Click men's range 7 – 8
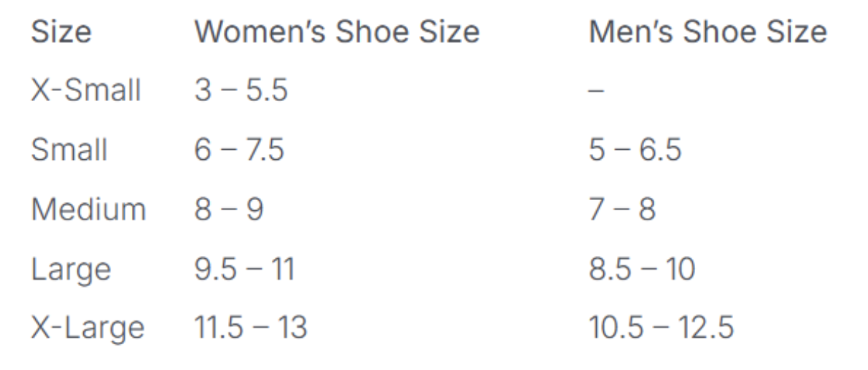This screenshot has width=868, height=370. click(622, 209)
